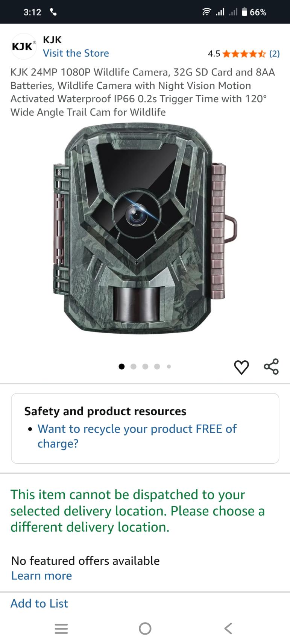Screen dimensions: 290x644
Task: Open the recent apps menu icon
Action: (x=61, y=629)
